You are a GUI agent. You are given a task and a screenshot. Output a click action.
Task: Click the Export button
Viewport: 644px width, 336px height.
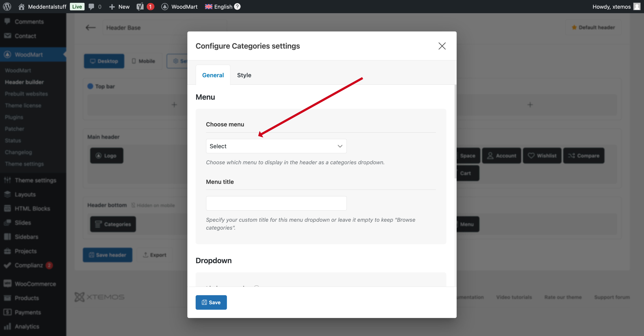tap(154, 255)
